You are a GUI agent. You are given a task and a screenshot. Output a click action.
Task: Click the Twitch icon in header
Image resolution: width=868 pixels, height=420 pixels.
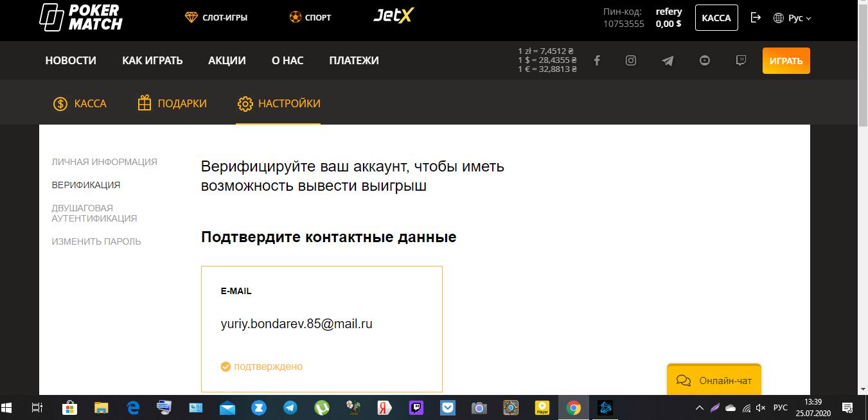click(x=741, y=60)
